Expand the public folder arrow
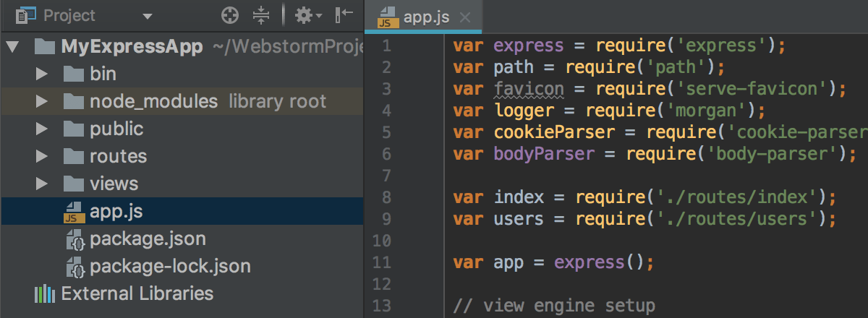Image resolution: width=868 pixels, height=318 pixels. (41, 129)
